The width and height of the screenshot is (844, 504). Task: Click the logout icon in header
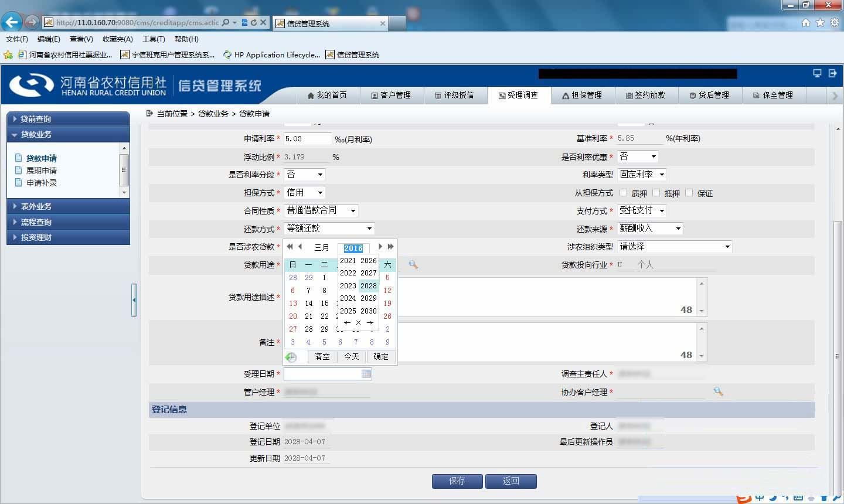[832, 73]
